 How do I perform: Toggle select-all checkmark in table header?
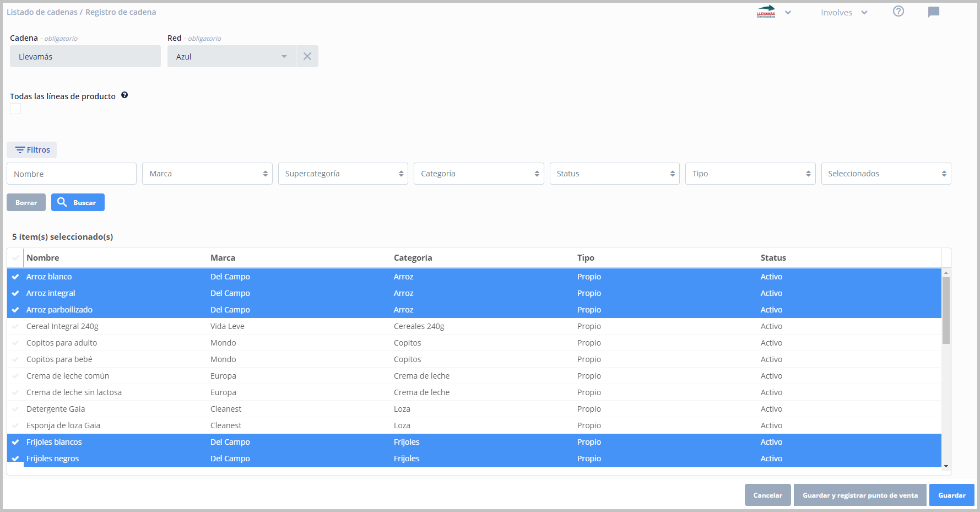click(x=15, y=258)
